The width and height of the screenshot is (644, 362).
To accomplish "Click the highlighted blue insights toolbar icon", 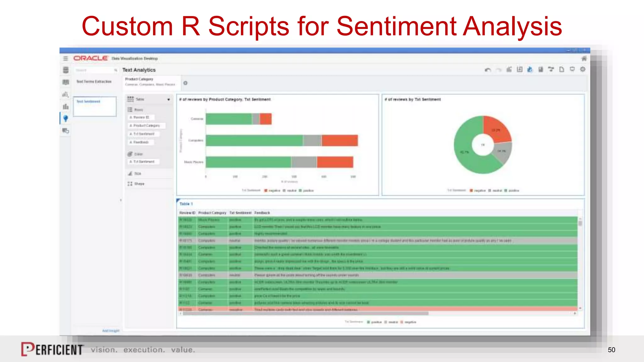I will 530,69.
